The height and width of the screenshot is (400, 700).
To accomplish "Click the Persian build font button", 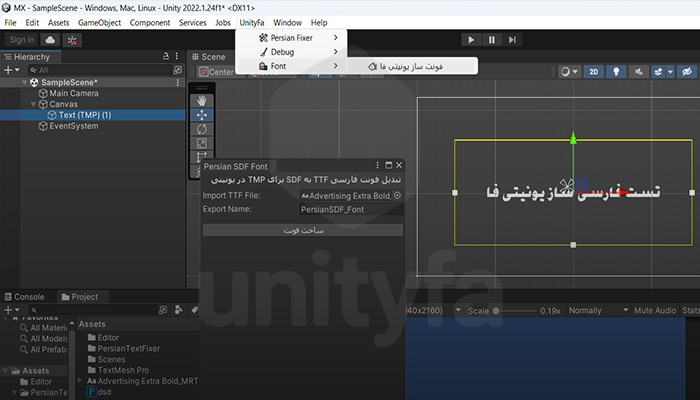I will tap(303, 230).
